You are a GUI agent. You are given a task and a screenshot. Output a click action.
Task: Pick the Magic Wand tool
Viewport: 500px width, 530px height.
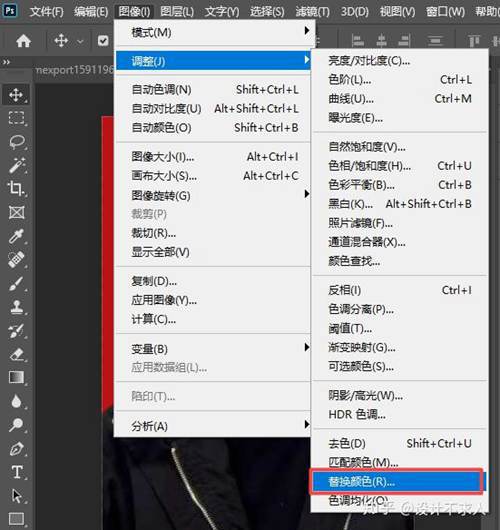(x=17, y=165)
